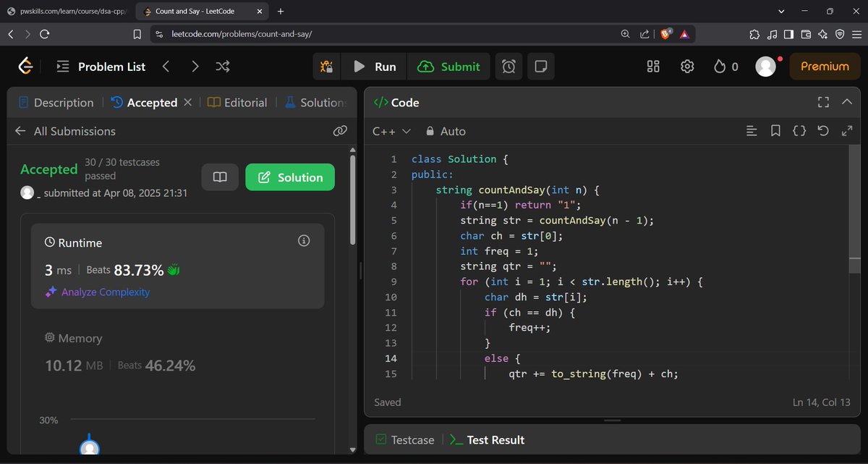
Task: Reset code to default icon
Action: click(823, 131)
